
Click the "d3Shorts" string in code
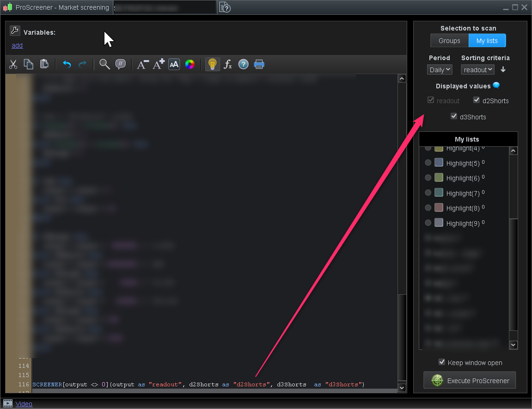click(x=343, y=384)
